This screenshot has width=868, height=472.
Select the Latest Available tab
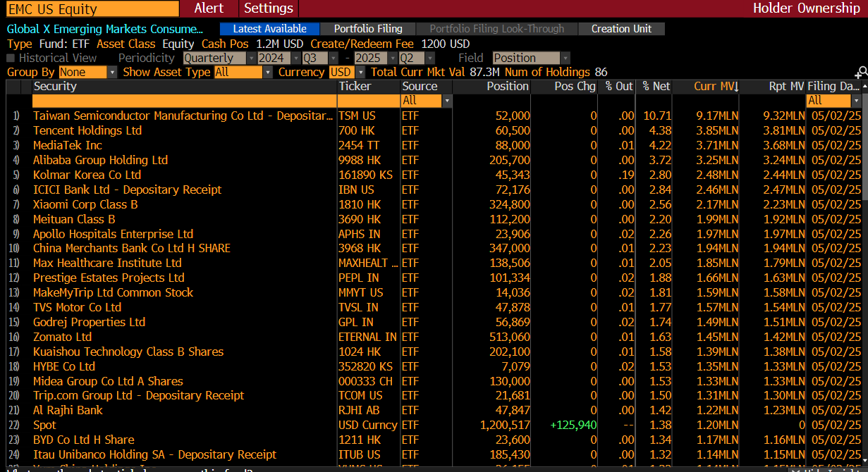(269, 29)
